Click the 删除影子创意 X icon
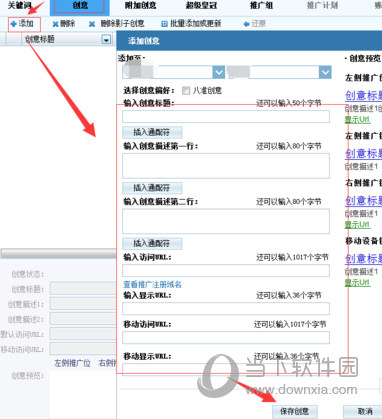The width and height of the screenshot is (382, 419). click(92, 24)
